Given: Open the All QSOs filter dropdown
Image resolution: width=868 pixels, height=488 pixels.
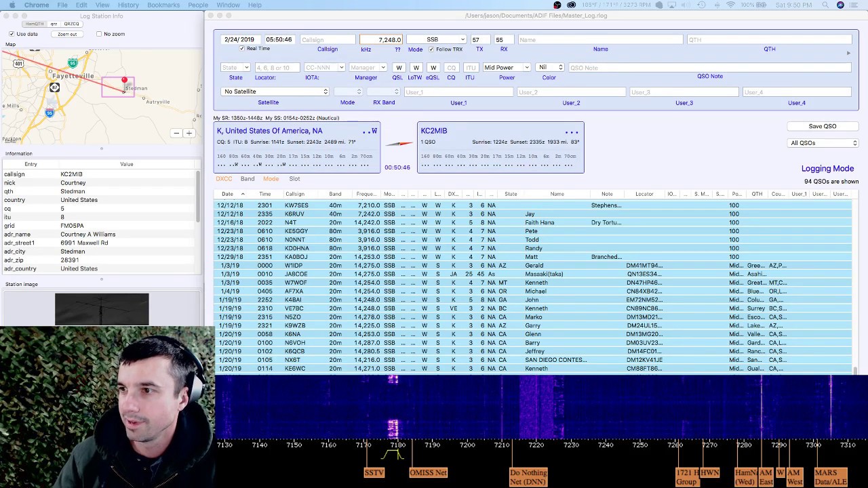Looking at the screenshot, I should pos(823,143).
